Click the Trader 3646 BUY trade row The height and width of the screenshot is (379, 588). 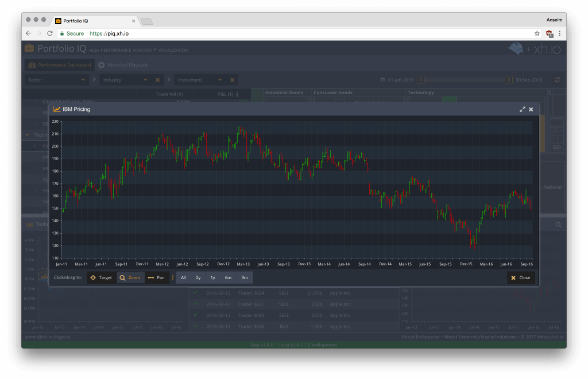pyautogui.click(x=294, y=327)
